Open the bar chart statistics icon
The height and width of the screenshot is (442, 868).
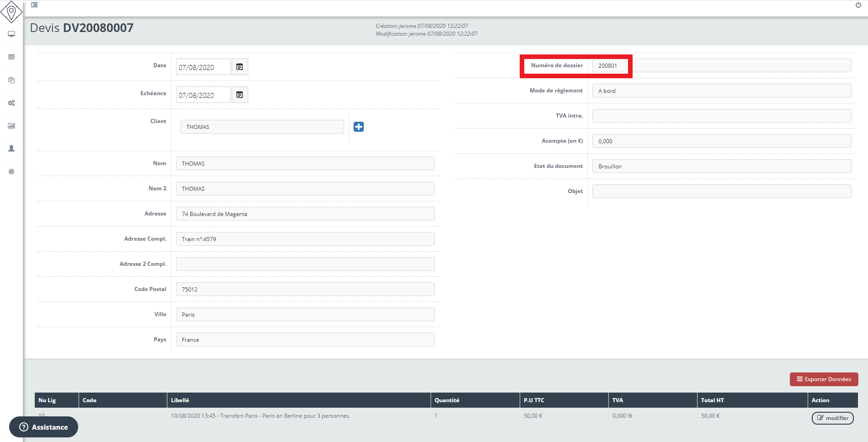point(11,126)
